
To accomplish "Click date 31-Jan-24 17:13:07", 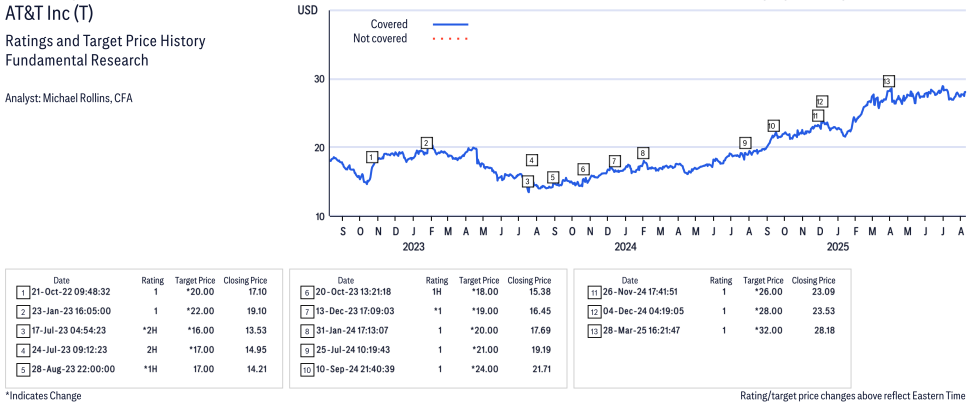I will pos(355,330).
